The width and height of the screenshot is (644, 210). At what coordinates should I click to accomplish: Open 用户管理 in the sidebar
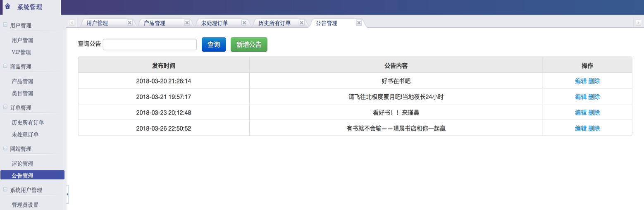22,40
